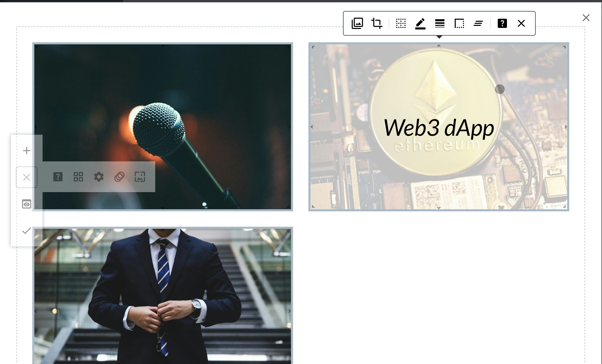This screenshot has width=602, height=364.
Task: Confirm changes with the checkmark icon
Action: coord(27,231)
